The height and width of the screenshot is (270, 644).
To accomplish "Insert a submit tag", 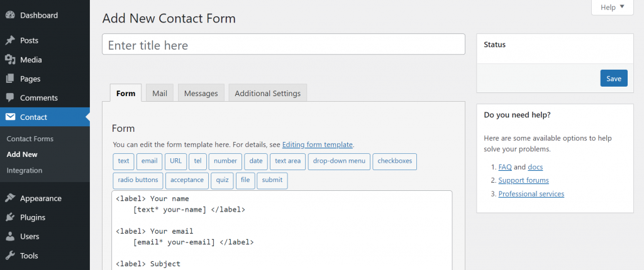I will click(272, 181).
